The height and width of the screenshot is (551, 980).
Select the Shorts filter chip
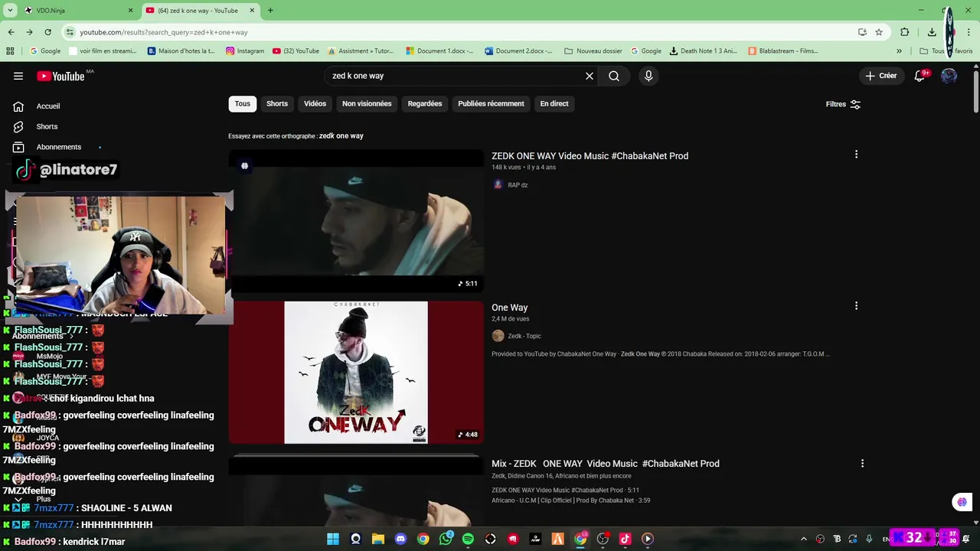point(277,103)
